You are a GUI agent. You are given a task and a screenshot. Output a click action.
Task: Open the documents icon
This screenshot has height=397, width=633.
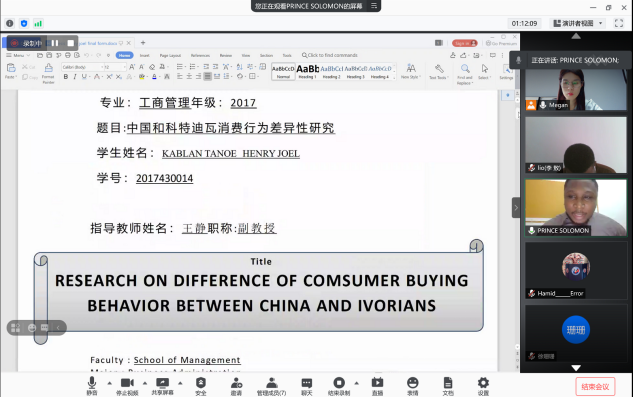(x=448, y=386)
